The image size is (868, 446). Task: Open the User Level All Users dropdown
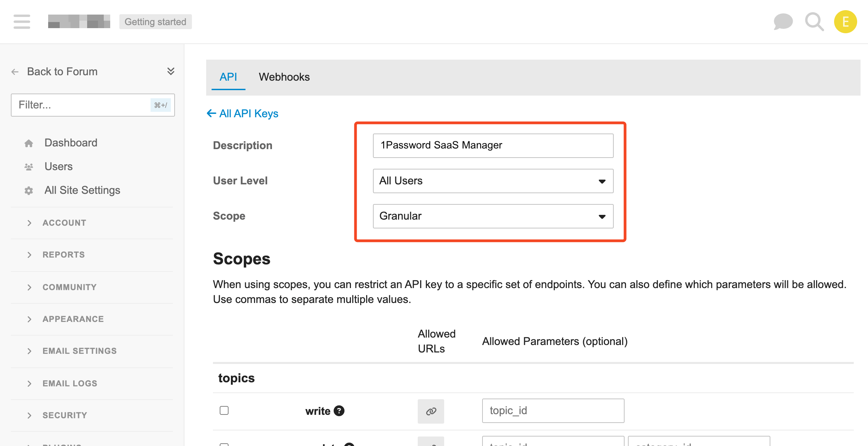[493, 181]
